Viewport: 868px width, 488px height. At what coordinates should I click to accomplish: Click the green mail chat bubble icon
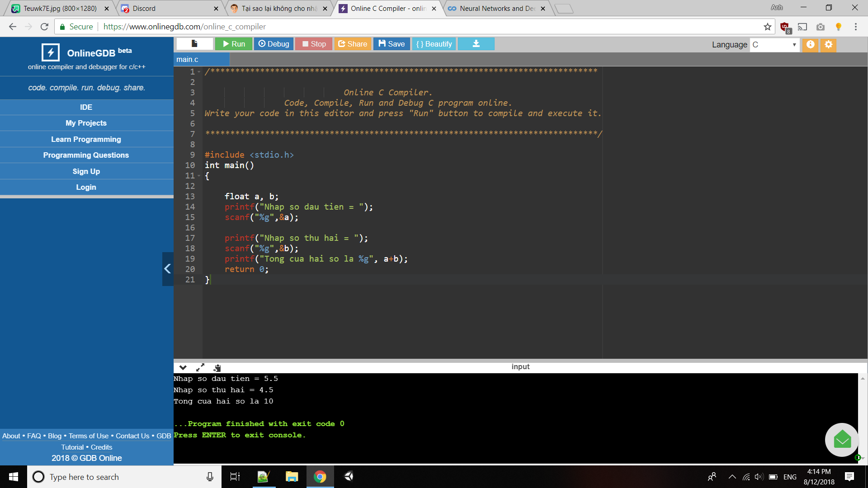pos(842,440)
